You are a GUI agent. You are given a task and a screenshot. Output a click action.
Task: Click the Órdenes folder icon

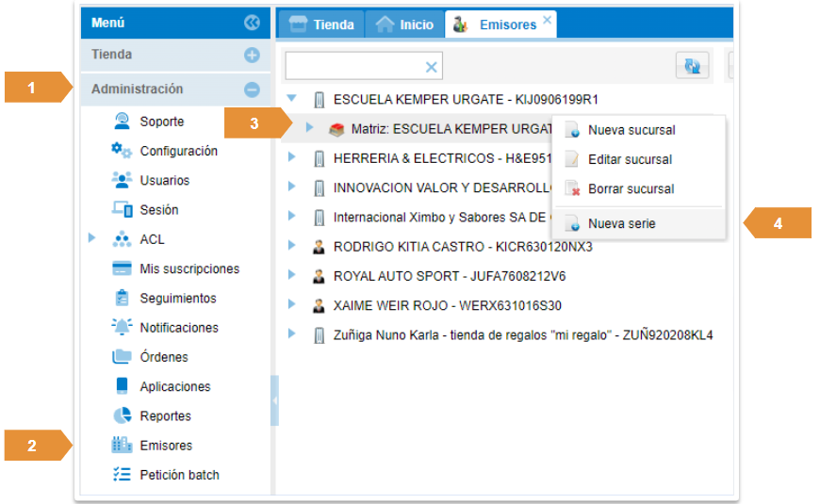pyautogui.click(x=122, y=357)
